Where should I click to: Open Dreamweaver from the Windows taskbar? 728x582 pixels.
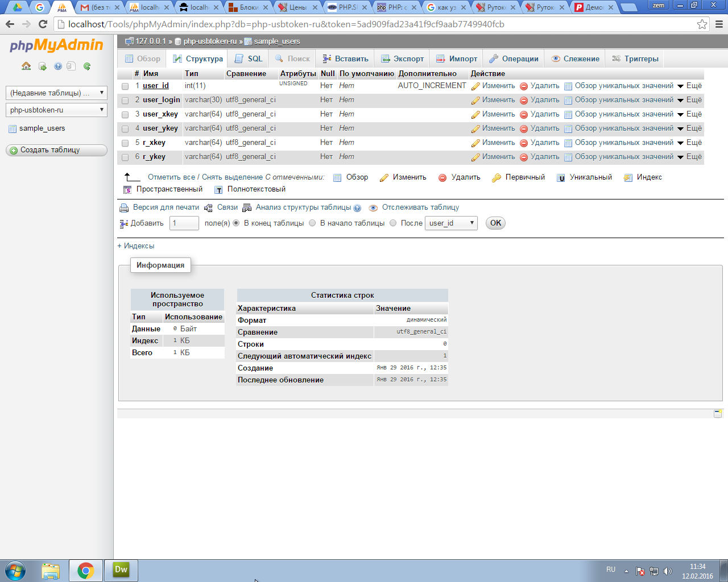[121, 570]
